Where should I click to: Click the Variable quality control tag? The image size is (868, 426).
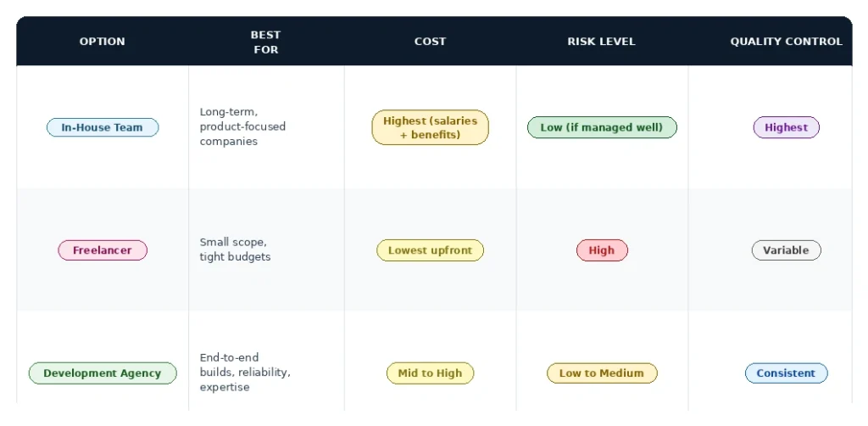click(786, 250)
